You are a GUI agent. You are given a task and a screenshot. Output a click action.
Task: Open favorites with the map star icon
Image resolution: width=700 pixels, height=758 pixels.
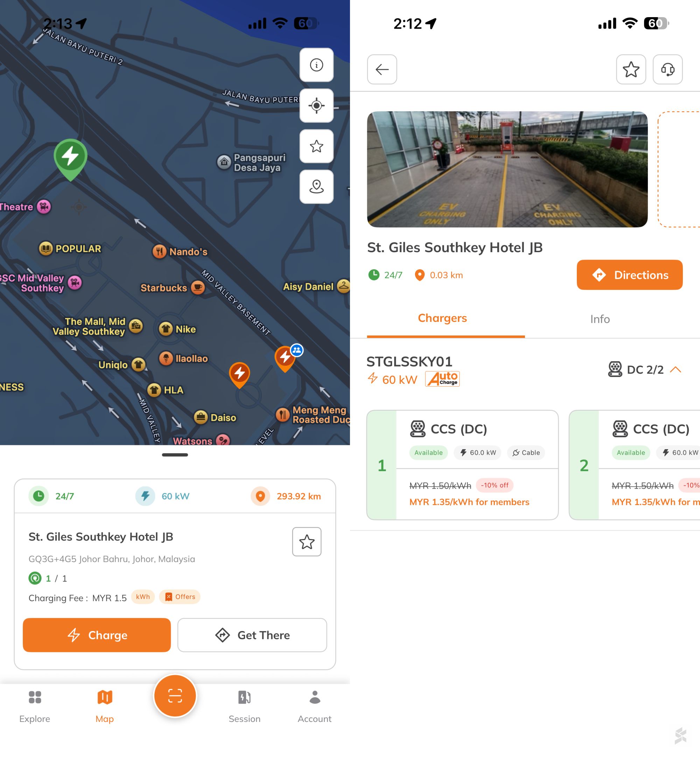point(316,146)
